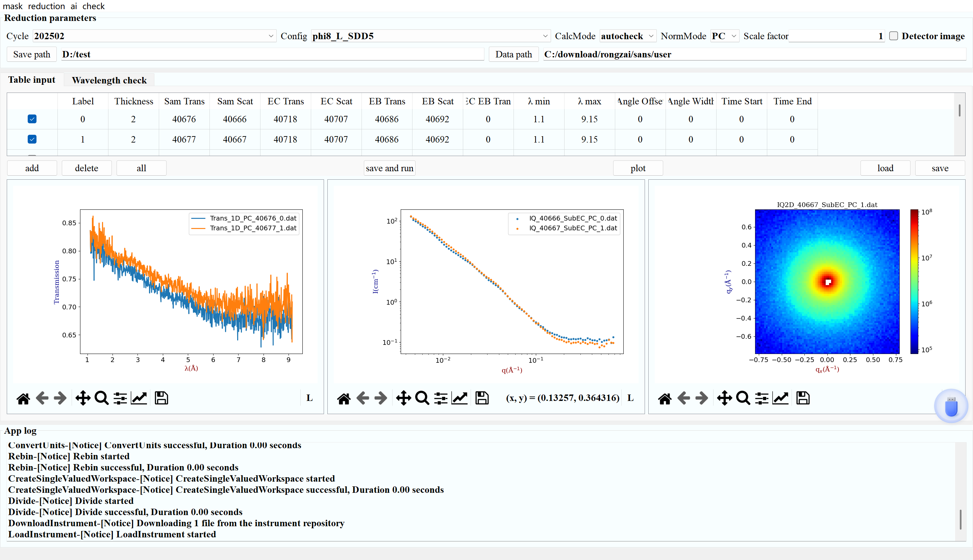Click the plot button

[x=638, y=168]
